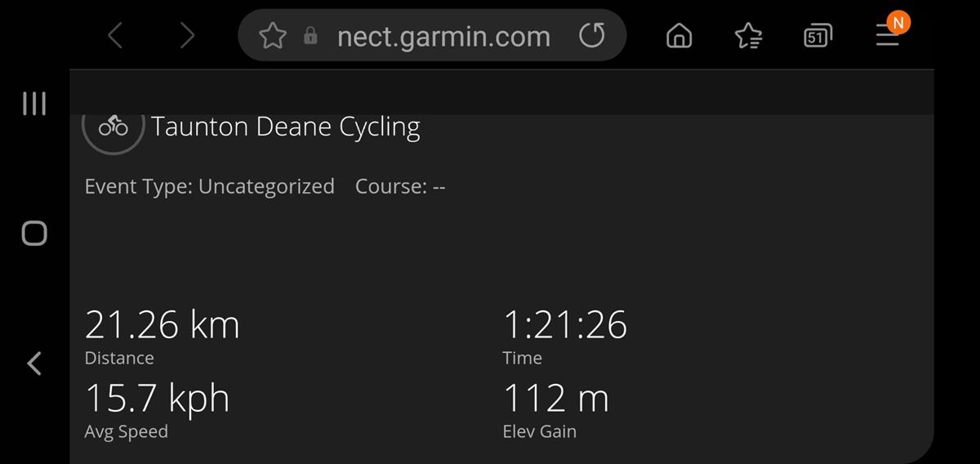Tap the address bar URL text
Image resolution: width=980 pixels, height=464 pixels.
click(x=443, y=36)
